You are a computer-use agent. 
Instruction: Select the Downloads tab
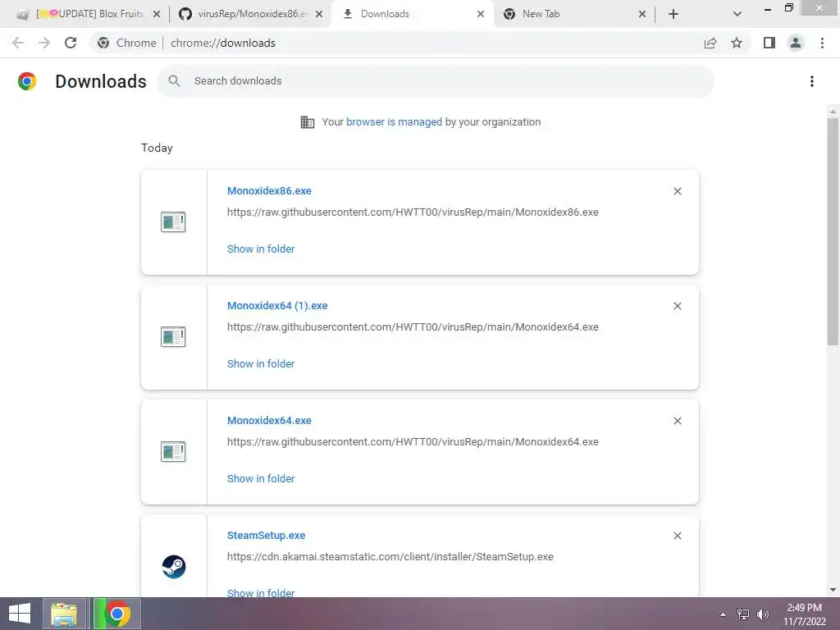pyautogui.click(x=413, y=14)
